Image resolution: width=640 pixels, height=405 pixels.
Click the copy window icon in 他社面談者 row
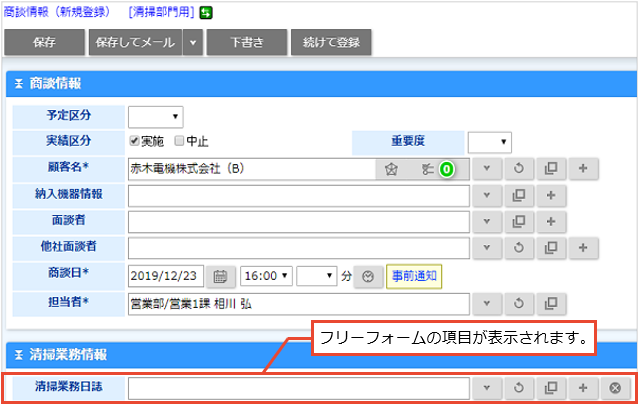click(x=551, y=247)
